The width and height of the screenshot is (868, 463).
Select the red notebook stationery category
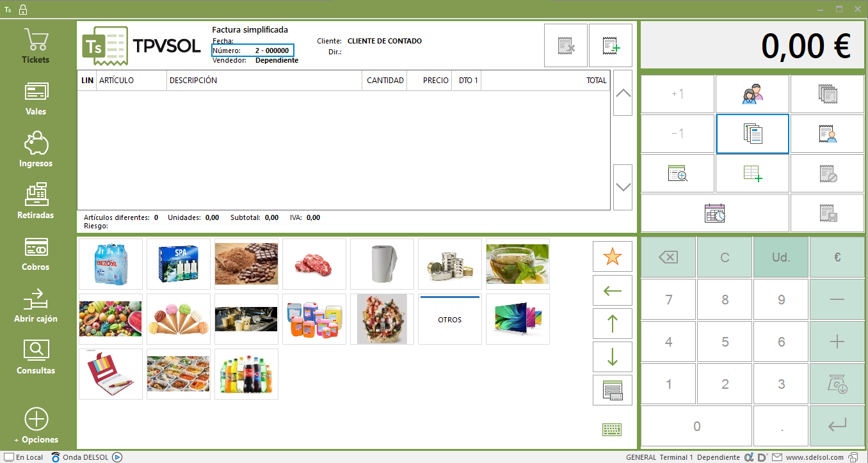(x=111, y=374)
